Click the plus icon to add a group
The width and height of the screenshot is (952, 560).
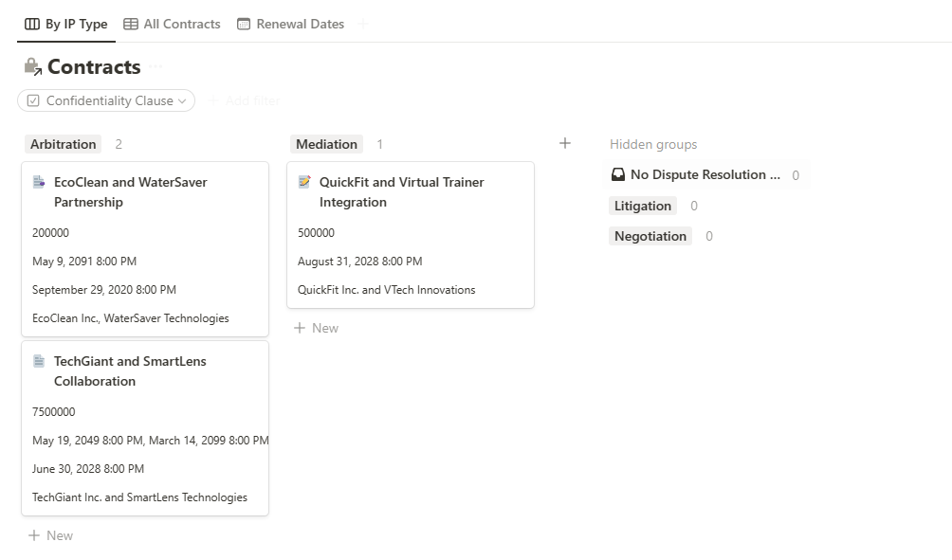point(565,144)
